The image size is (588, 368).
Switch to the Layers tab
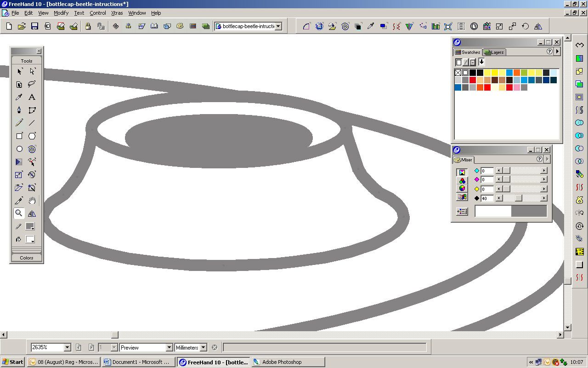click(x=494, y=52)
